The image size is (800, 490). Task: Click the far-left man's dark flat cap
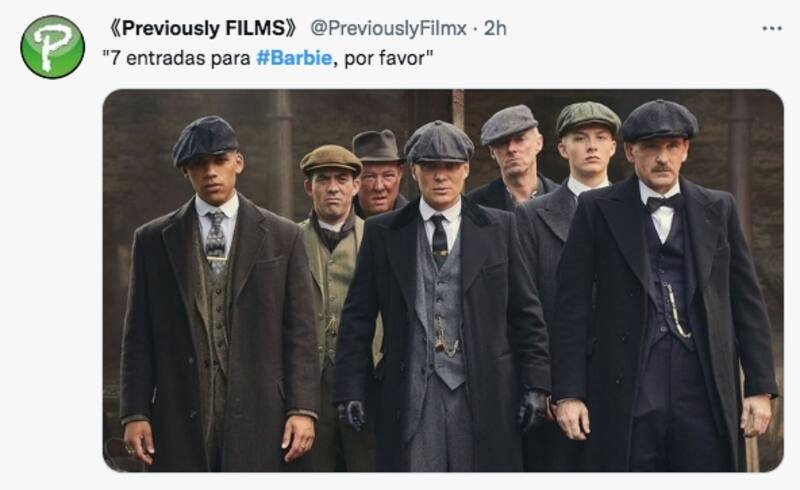tap(205, 138)
